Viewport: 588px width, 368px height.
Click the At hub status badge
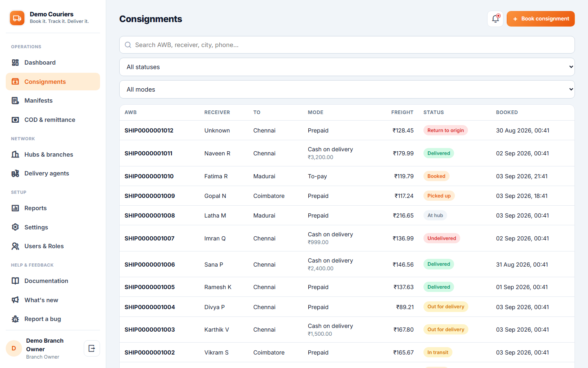435,215
